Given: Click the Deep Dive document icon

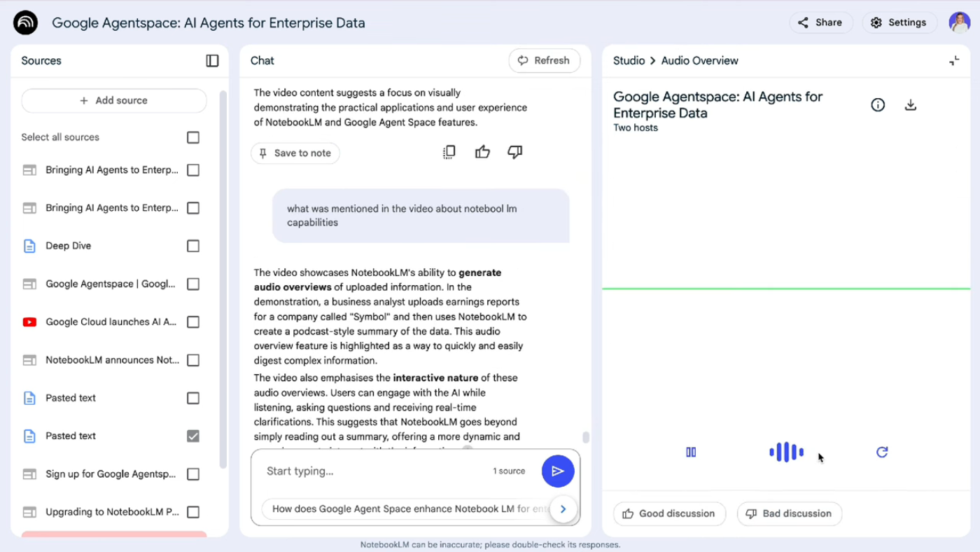Looking at the screenshot, I should click(29, 246).
